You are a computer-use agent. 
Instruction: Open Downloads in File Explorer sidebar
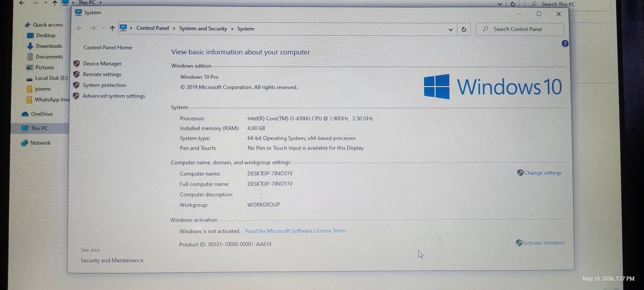pyautogui.click(x=49, y=46)
